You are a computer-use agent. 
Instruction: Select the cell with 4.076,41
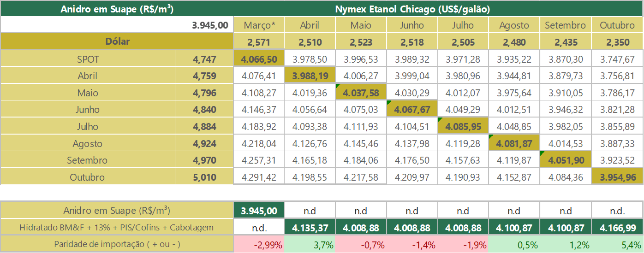pyautogui.click(x=259, y=76)
